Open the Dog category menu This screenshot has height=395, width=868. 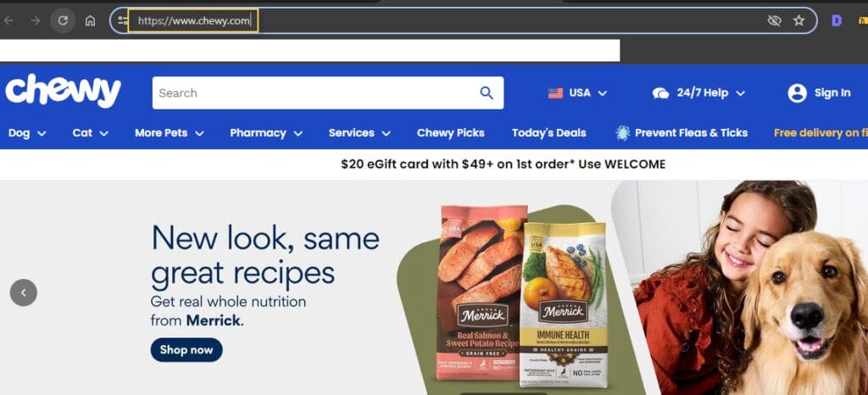pyautogui.click(x=27, y=133)
